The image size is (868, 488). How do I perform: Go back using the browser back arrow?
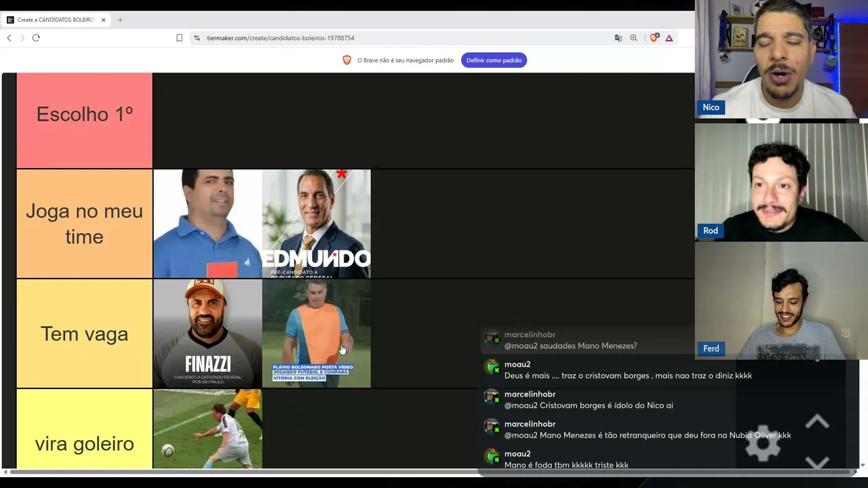coord(9,38)
